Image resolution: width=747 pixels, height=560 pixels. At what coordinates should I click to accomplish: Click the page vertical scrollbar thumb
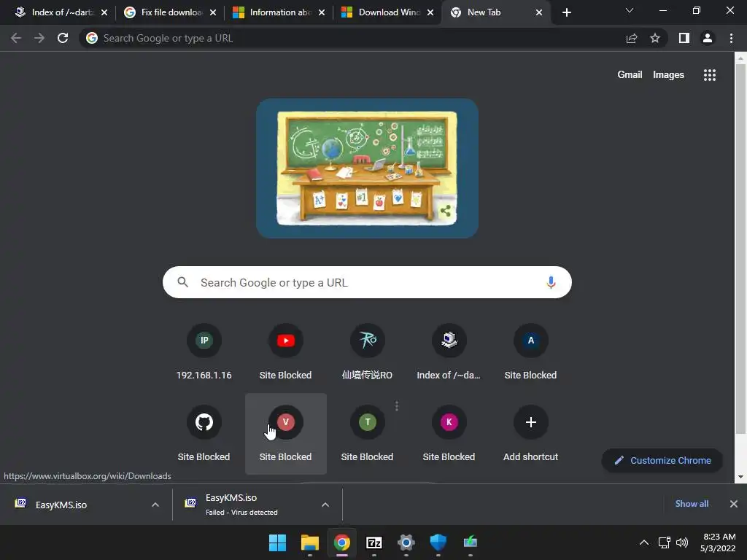click(740, 248)
